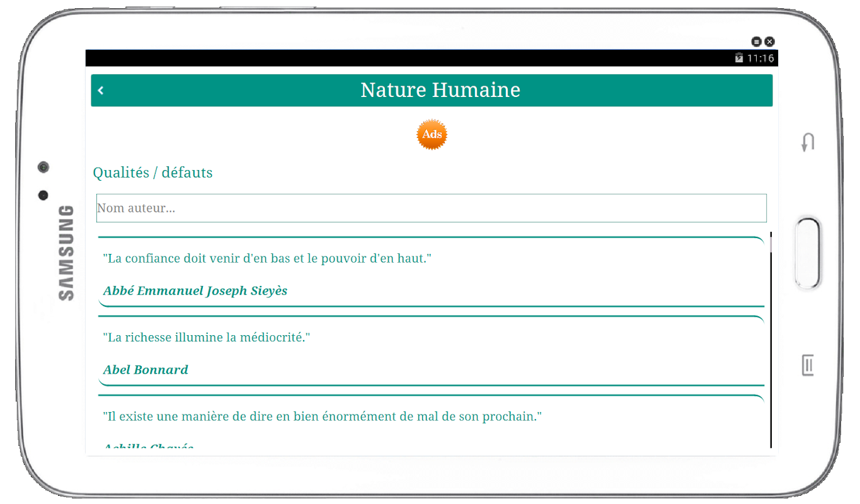Select the Nature Humaine title
The width and height of the screenshot is (860, 504).
pyautogui.click(x=440, y=90)
